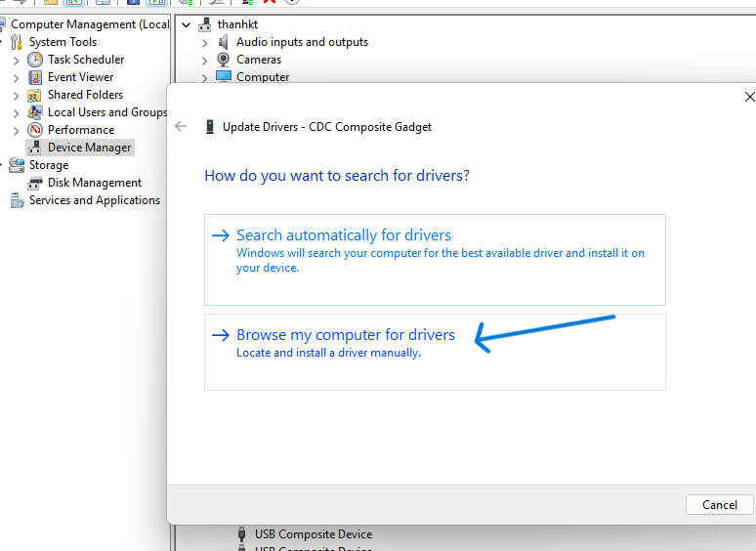Click the Audio inputs and outputs icon
Viewport: 756px width, 551px height.
pyautogui.click(x=224, y=42)
